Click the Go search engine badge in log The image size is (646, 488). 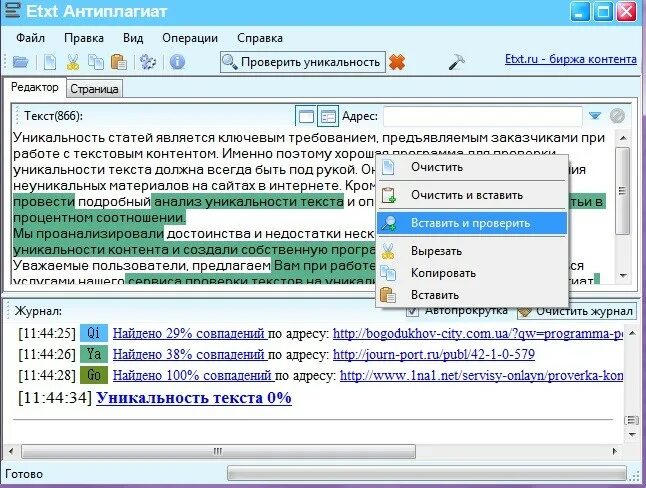point(94,375)
